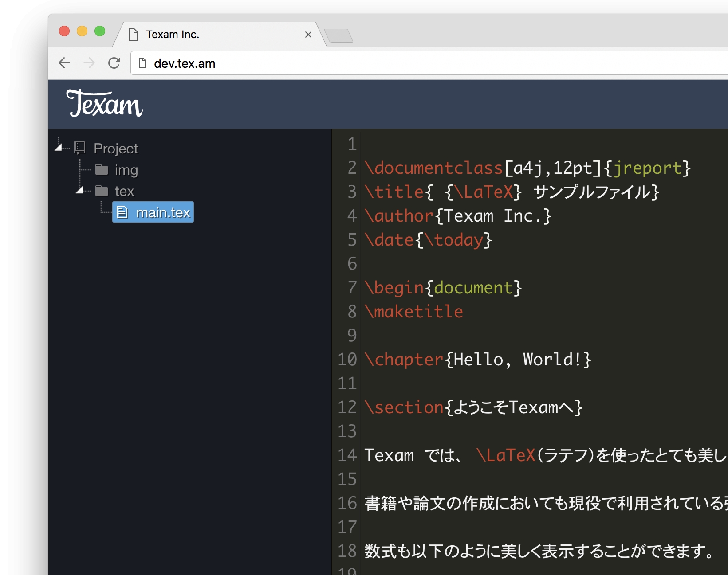728x575 pixels.
Task: Click the Texam Inc. tab favicon
Action: tap(134, 35)
